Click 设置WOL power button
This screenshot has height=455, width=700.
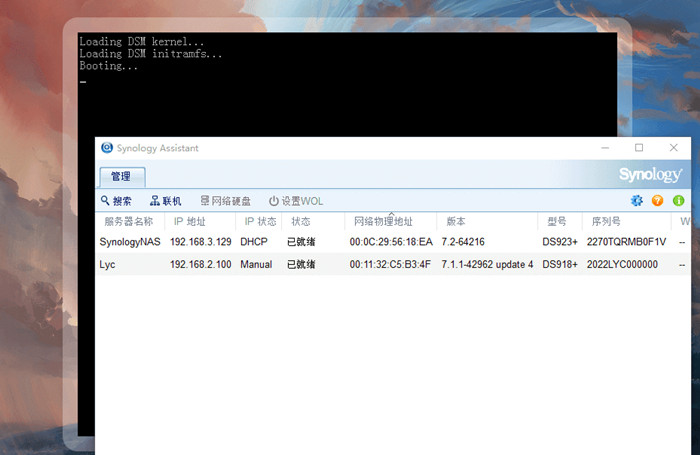click(296, 201)
